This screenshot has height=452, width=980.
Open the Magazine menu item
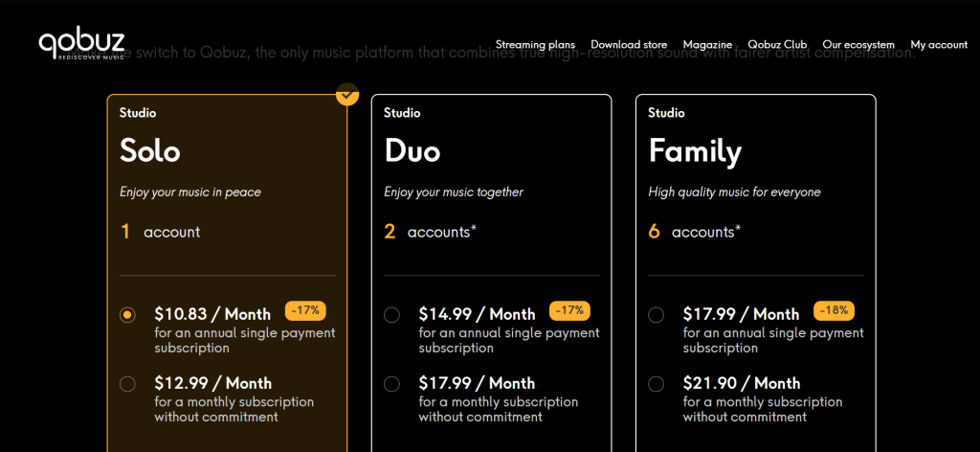coord(707,45)
